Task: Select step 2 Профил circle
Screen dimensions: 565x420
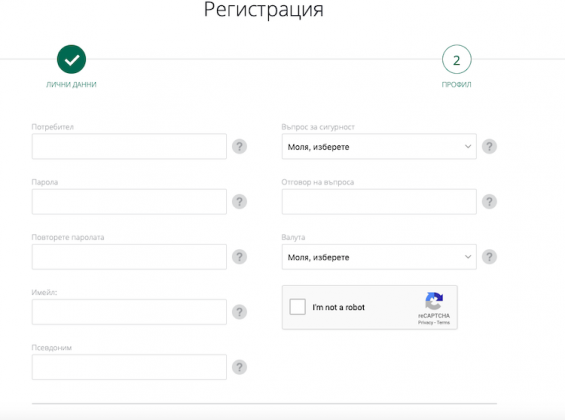Action: pyautogui.click(x=457, y=59)
